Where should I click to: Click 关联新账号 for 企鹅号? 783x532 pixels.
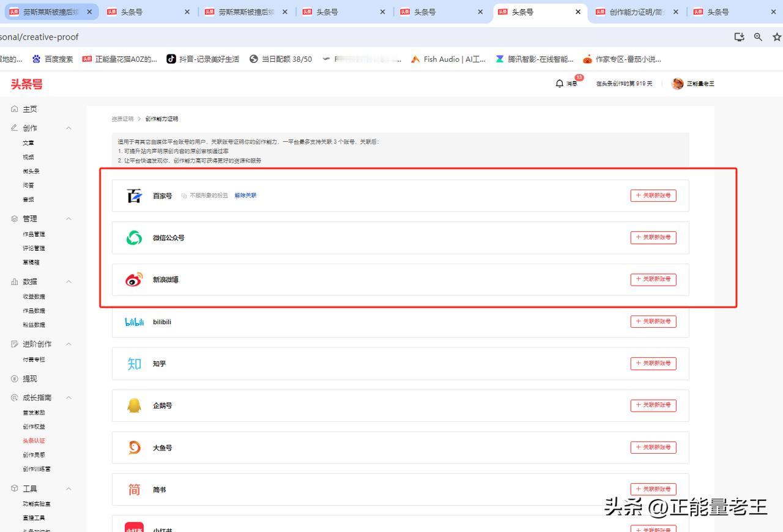click(653, 405)
